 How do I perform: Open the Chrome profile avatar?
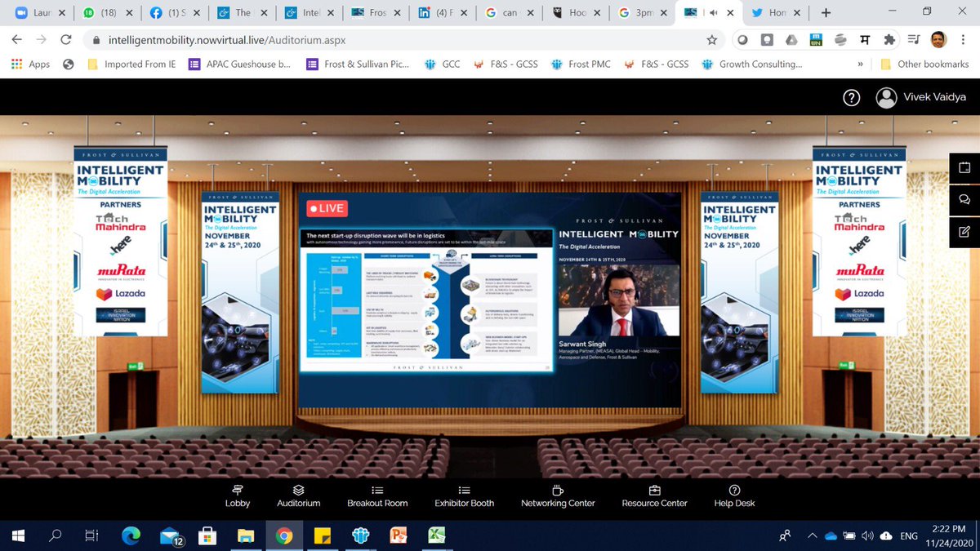click(938, 39)
